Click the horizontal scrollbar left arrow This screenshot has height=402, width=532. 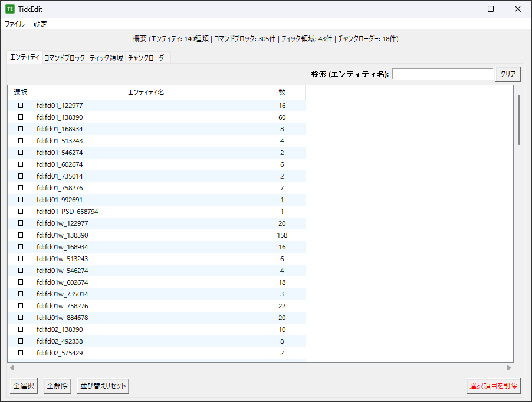12,368
